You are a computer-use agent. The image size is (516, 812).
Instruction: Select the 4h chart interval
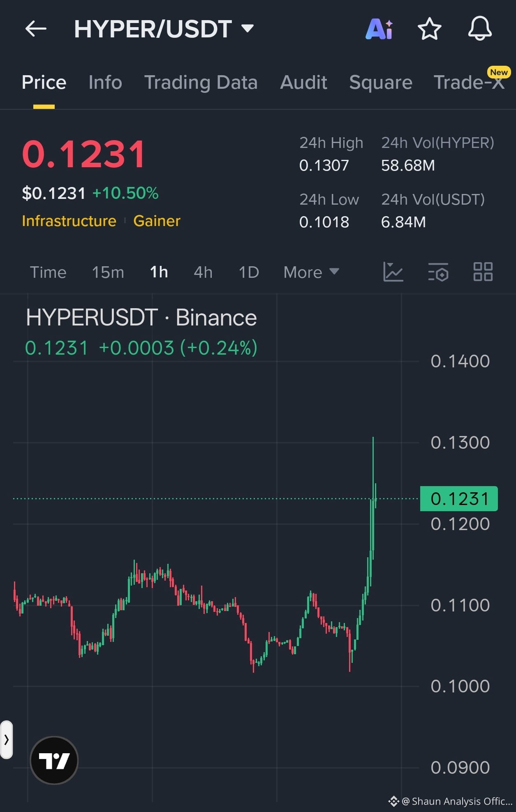(x=203, y=272)
